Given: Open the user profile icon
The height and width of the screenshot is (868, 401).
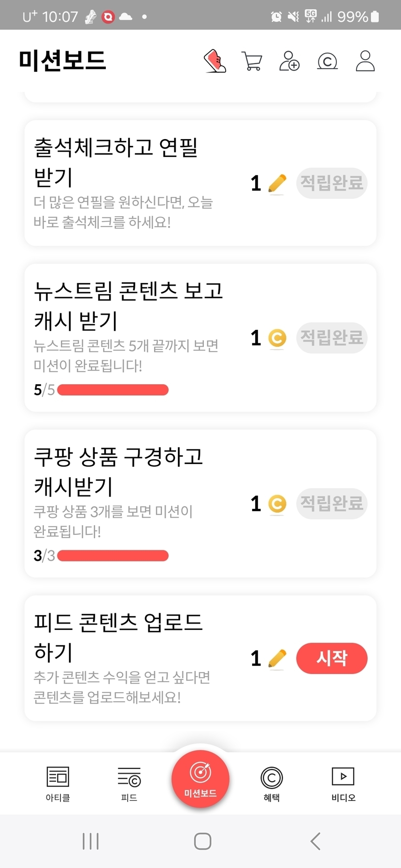Looking at the screenshot, I should point(365,61).
